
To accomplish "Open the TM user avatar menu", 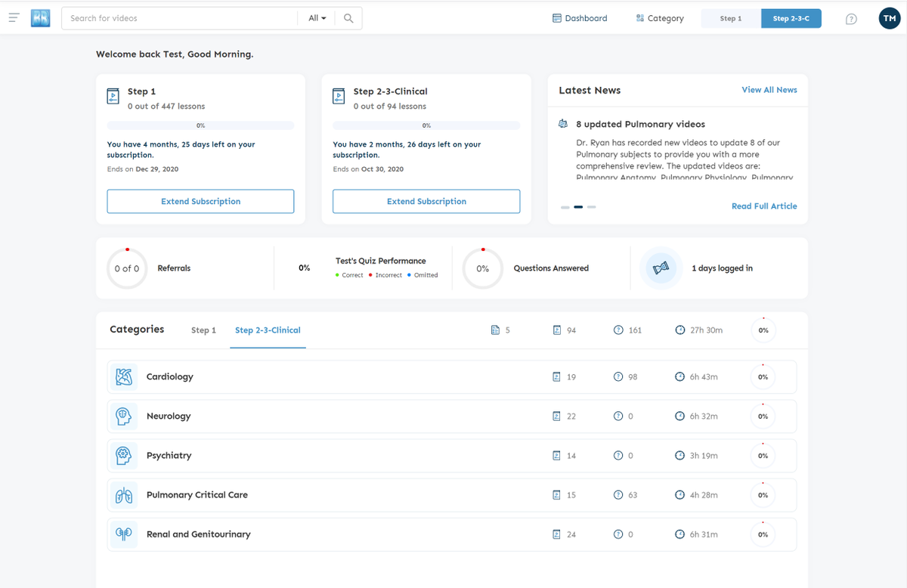I will 889,18.
